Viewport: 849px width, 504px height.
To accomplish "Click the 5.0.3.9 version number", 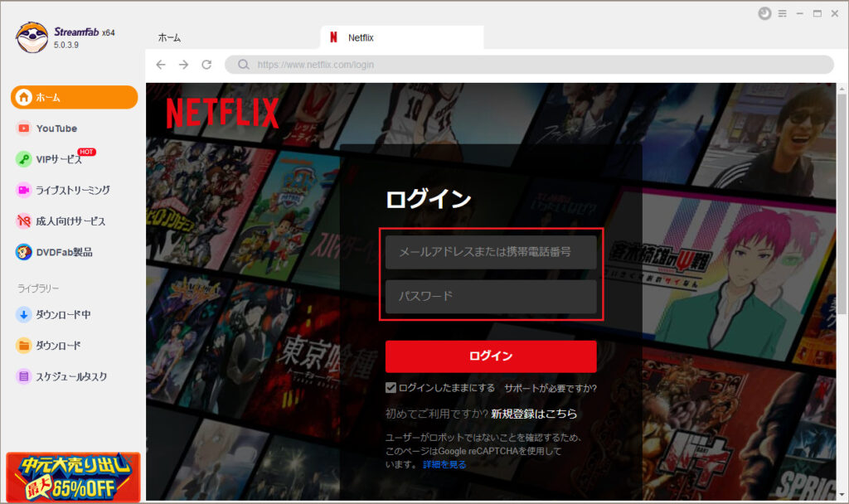I will (x=66, y=45).
